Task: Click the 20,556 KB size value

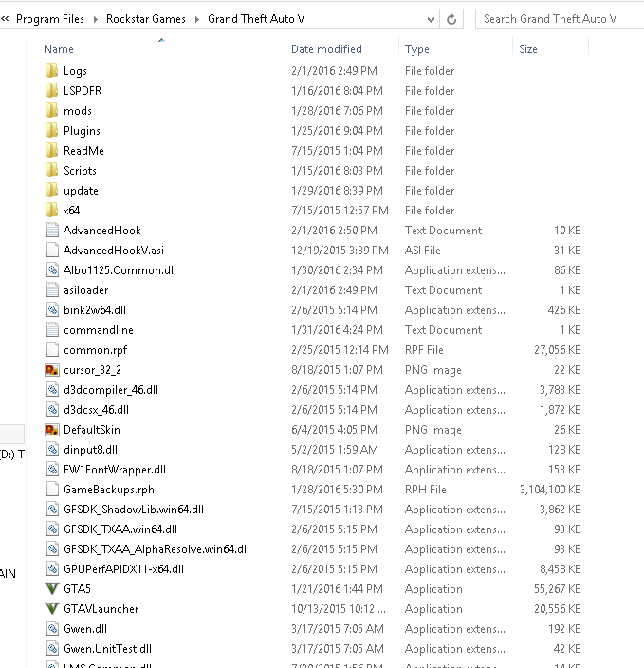Action: point(558,609)
